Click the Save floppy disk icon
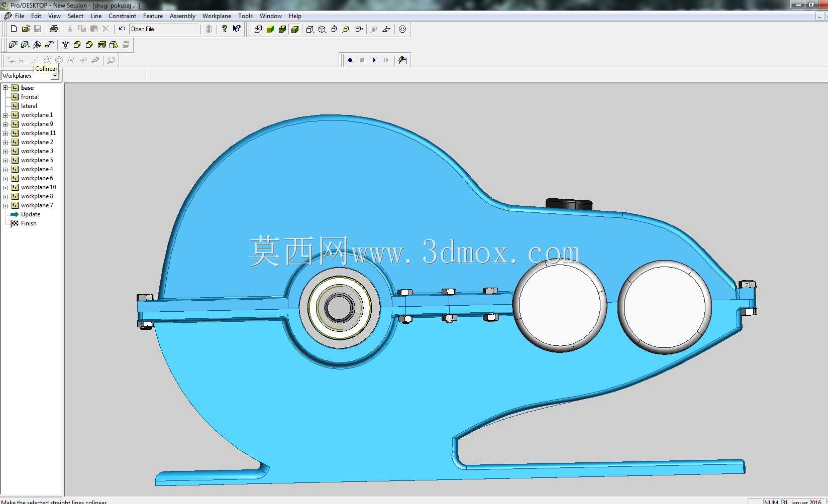The height and width of the screenshot is (504, 828). (38, 29)
